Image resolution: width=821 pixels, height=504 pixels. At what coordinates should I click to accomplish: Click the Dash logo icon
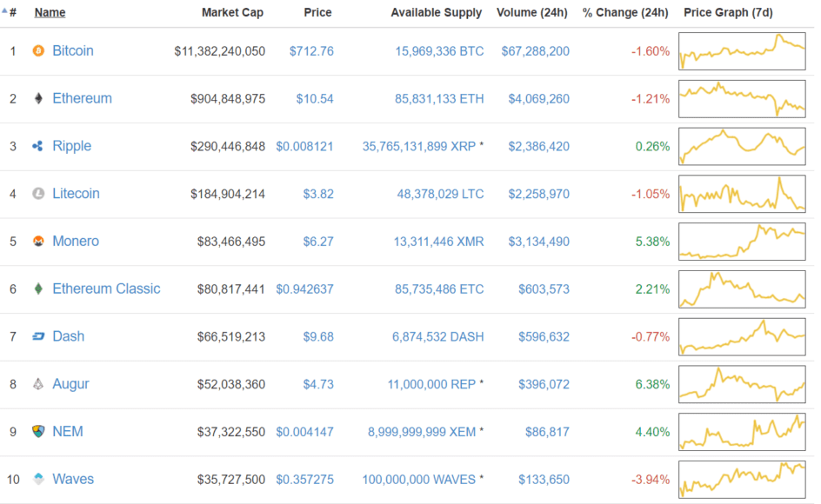point(38,336)
